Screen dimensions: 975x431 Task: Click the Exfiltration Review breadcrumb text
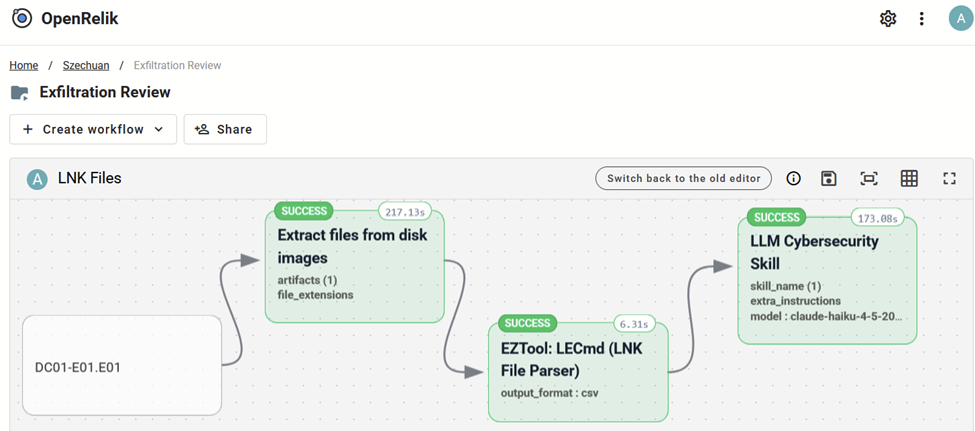coord(177,65)
